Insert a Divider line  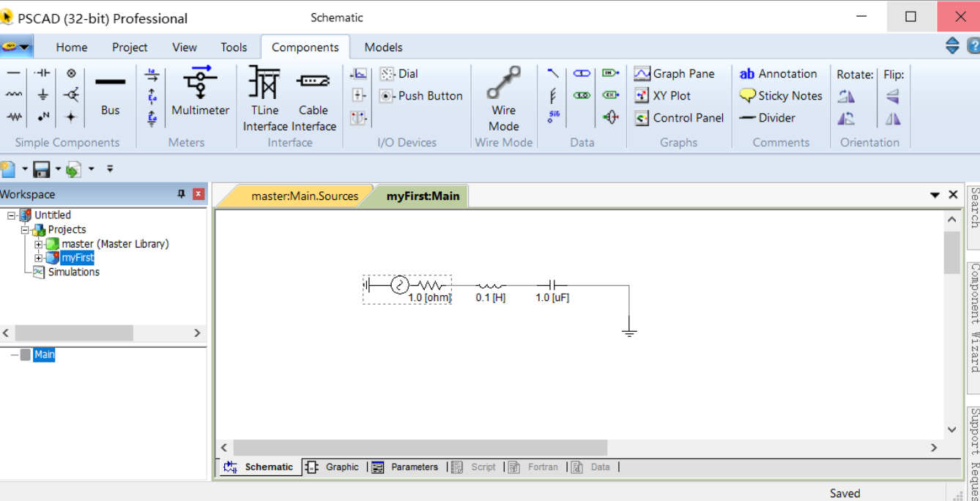click(x=767, y=118)
